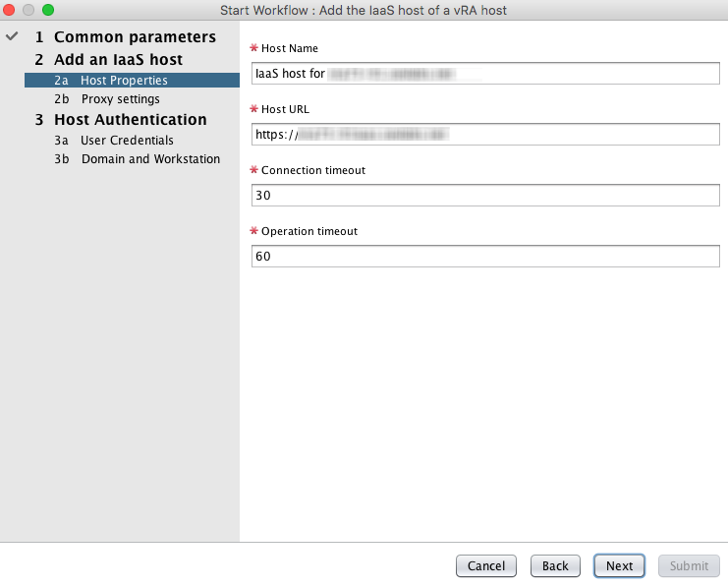Click Next to continue

point(619,565)
